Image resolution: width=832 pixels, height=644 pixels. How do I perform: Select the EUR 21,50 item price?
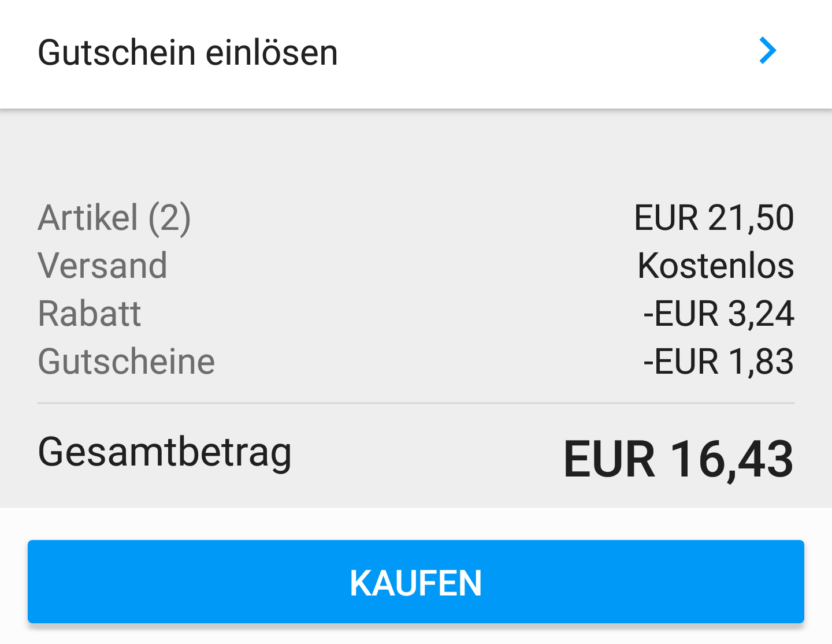pos(714,218)
